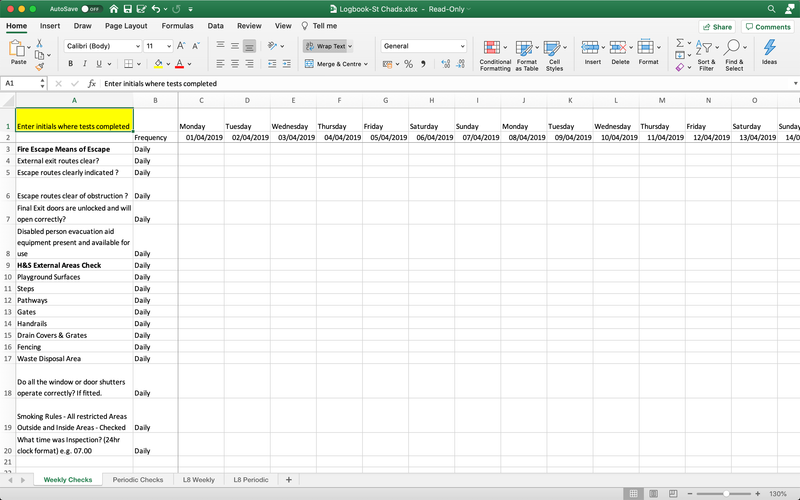Screen dimensions: 800x500
Task: Increase font size with larger A icon
Action: [181, 46]
